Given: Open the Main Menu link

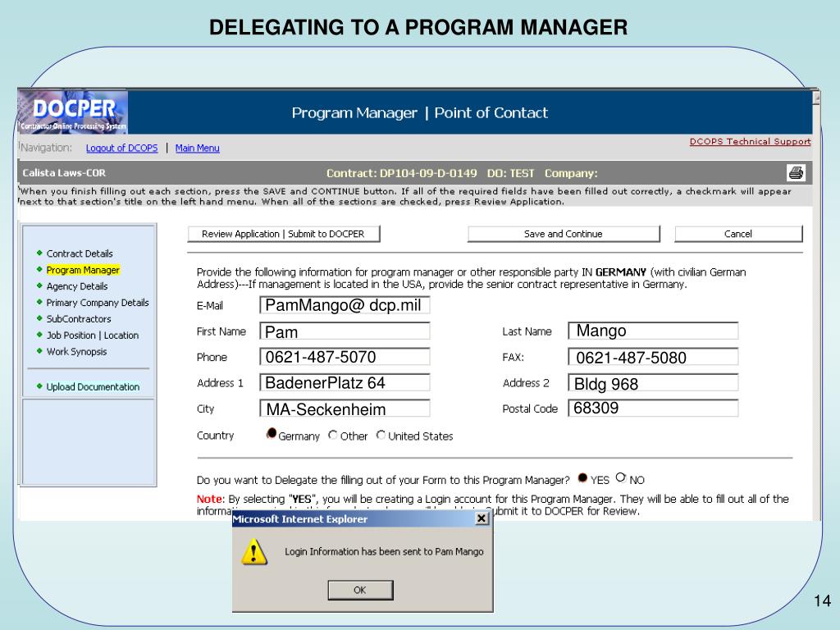Looking at the screenshot, I should click(197, 148).
